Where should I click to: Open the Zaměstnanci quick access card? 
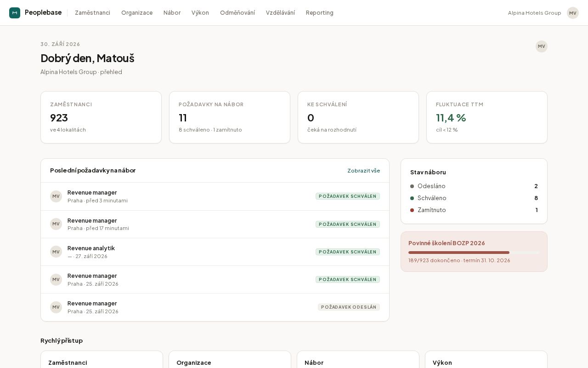102,360
